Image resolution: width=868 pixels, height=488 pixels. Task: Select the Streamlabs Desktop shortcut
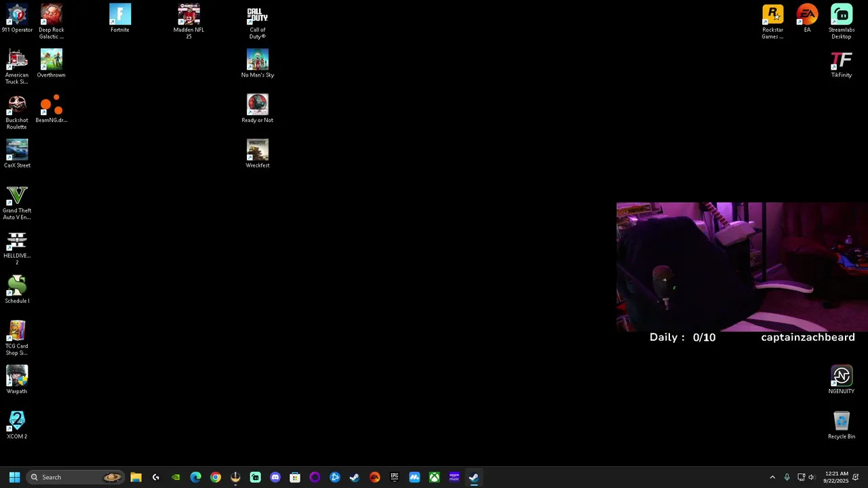(x=842, y=22)
